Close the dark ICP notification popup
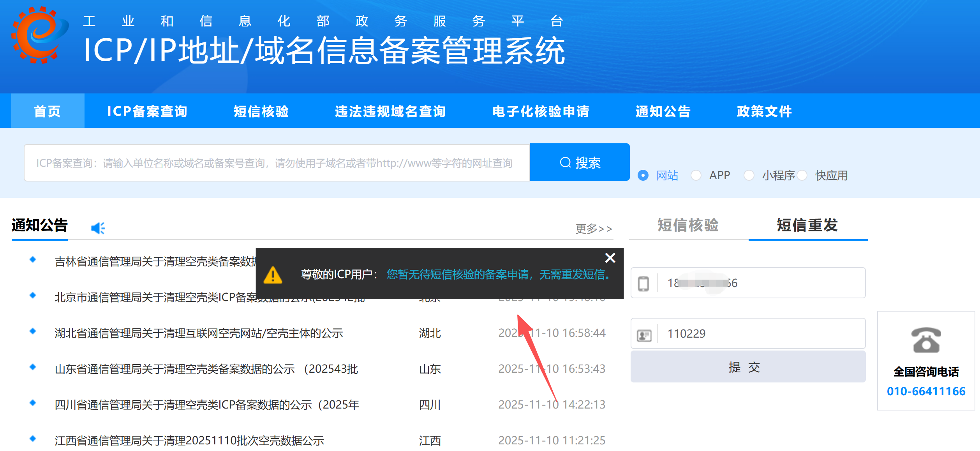Image resolution: width=980 pixels, height=451 pixels. point(610,258)
